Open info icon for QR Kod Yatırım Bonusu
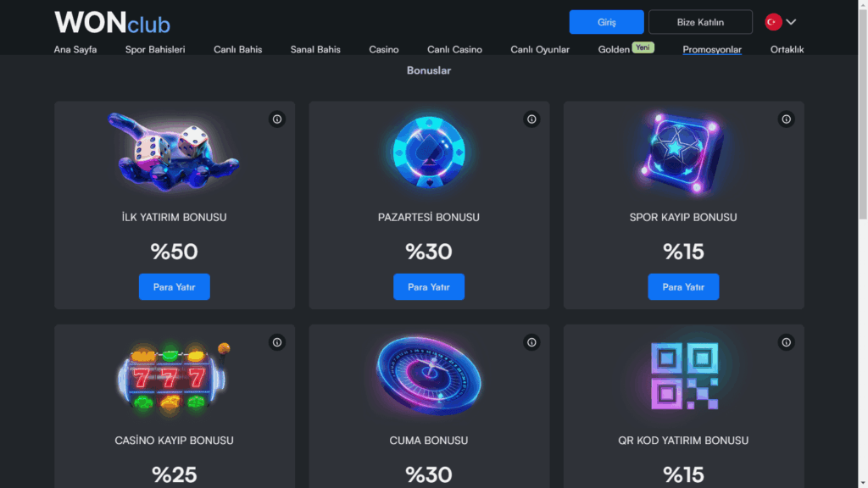 (x=786, y=342)
